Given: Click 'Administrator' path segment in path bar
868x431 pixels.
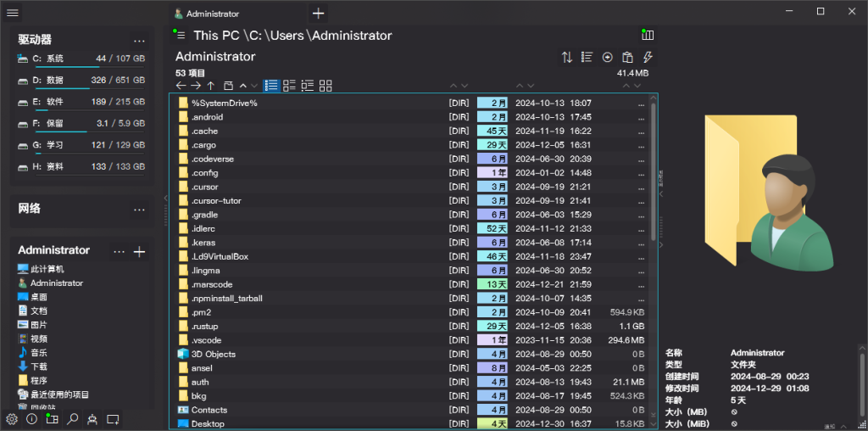Looking at the screenshot, I should (x=352, y=36).
